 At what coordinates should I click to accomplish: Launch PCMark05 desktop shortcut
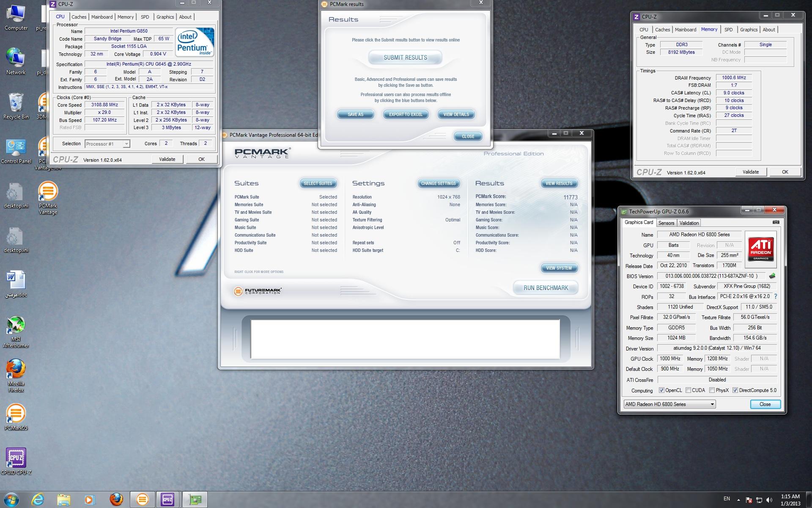(x=16, y=417)
